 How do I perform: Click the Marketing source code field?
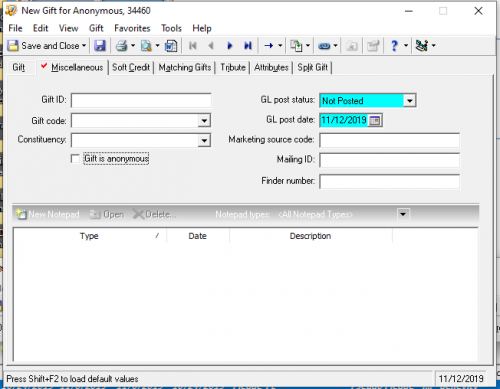(x=389, y=140)
